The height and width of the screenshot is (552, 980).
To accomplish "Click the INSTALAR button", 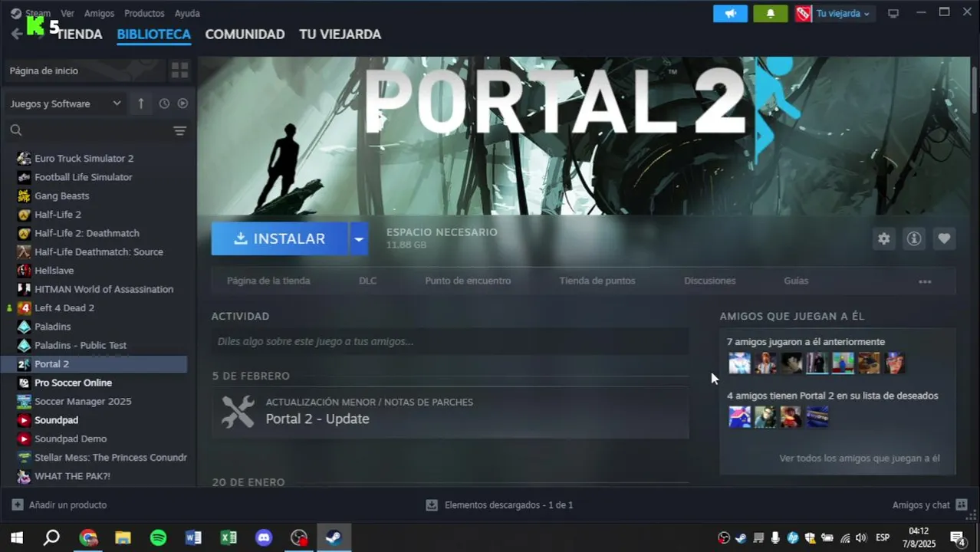I will tap(280, 238).
